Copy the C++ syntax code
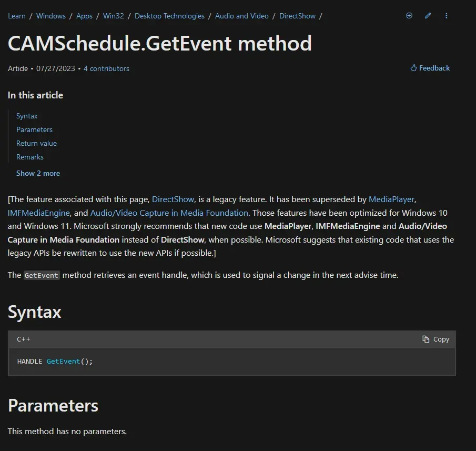The width and height of the screenshot is (476, 451). tap(436, 339)
